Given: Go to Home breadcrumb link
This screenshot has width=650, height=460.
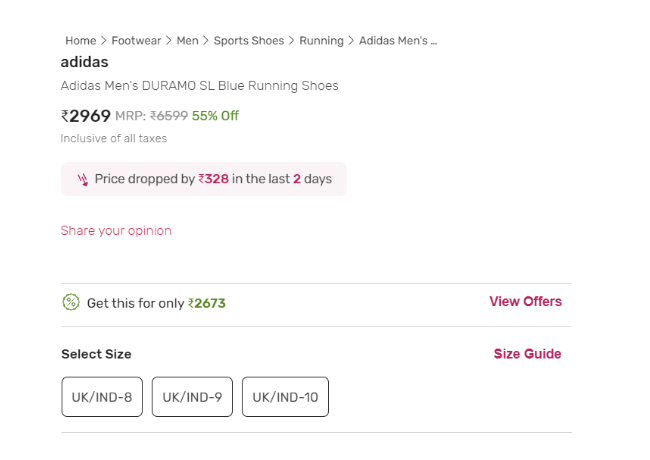Looking at the screenshot, I should coord(80,41).
